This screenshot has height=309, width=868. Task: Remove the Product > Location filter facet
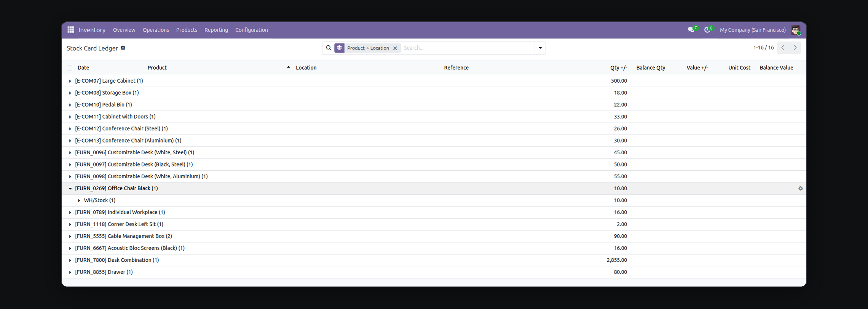(395, 48)
